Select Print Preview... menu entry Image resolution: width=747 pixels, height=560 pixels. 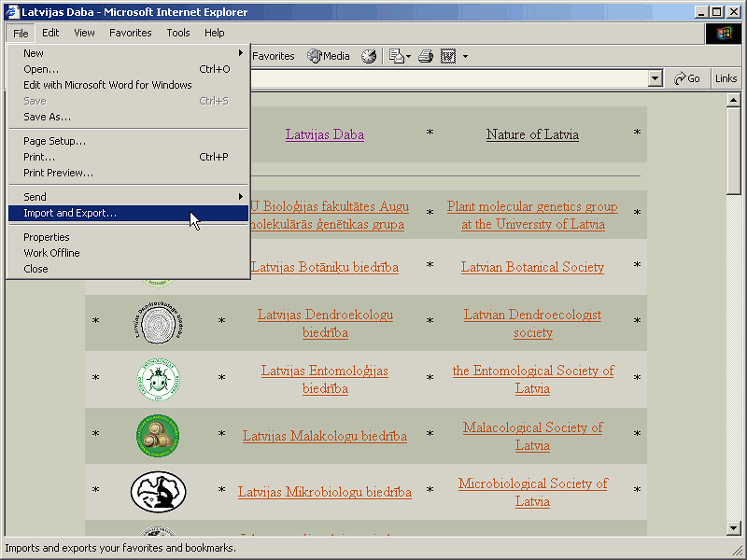[x=128, y=173]
